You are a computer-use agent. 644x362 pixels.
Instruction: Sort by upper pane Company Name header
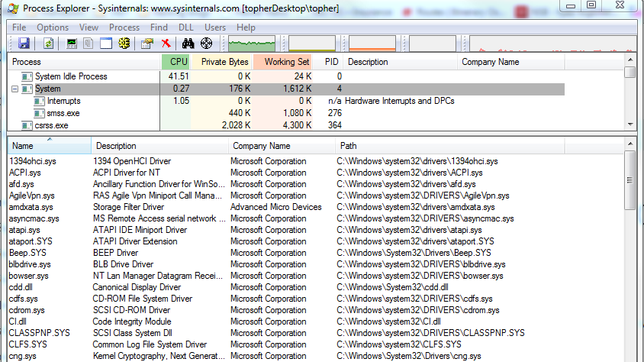click(x=511, y=62)
